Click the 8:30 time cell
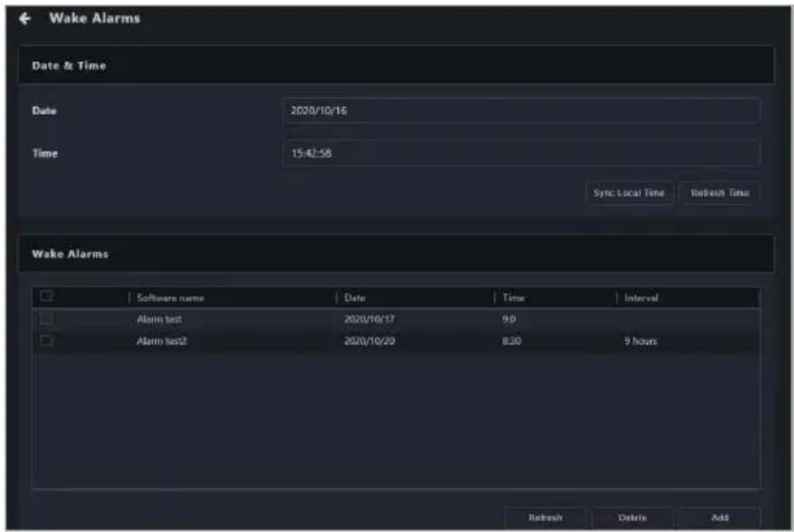 point(512,341)
